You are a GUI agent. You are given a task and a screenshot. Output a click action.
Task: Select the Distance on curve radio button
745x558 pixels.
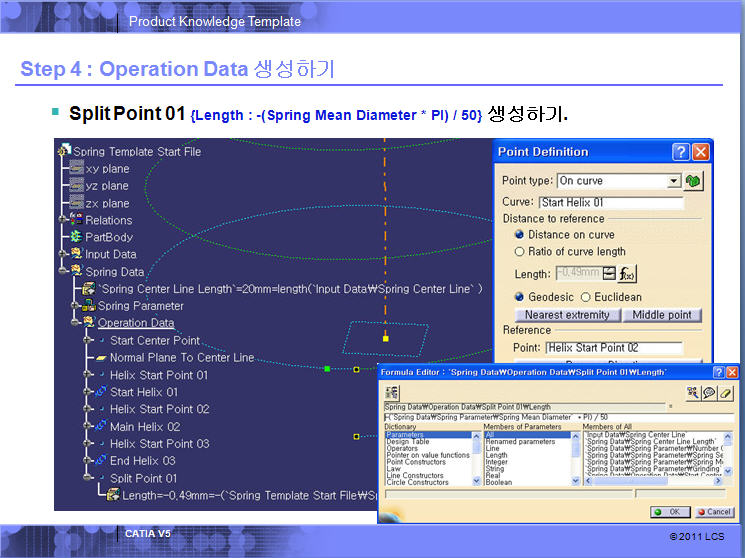click(519, 235)
